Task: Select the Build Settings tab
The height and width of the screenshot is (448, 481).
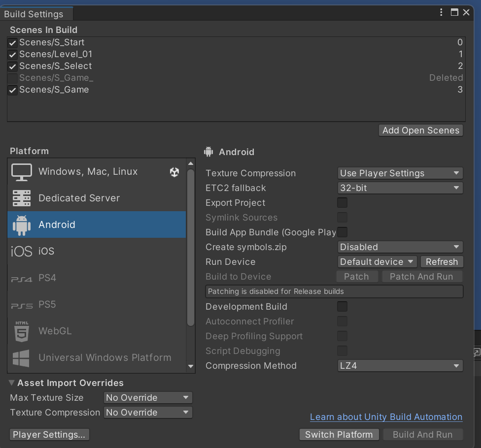Action: 36,14
